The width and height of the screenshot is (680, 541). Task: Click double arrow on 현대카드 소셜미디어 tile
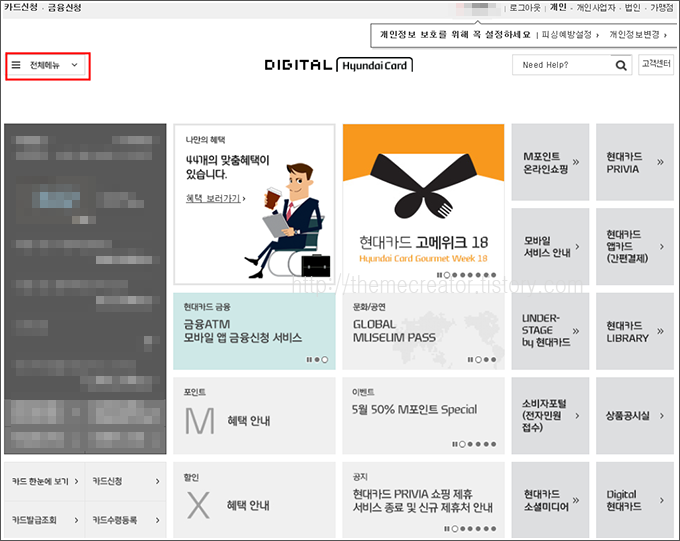click(x=576, y=500)
